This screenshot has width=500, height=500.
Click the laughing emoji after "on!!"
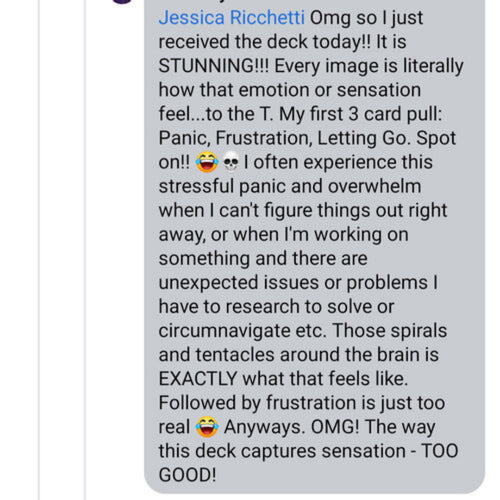click(x=207, y=162)
